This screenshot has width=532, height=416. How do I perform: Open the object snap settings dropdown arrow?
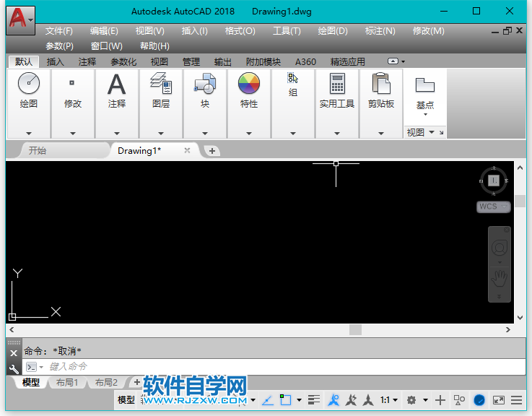click(x=299, y=400)
